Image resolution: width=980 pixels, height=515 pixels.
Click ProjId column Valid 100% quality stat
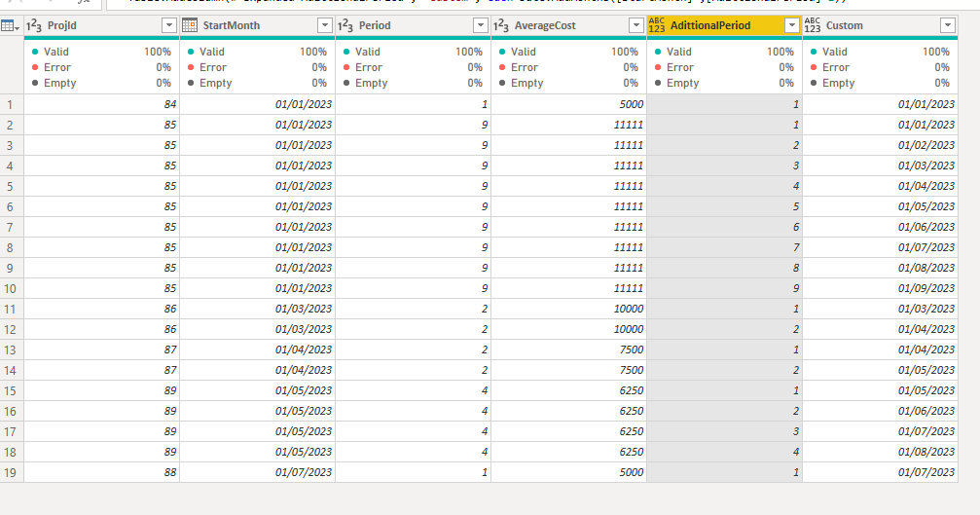coord(101,52)
